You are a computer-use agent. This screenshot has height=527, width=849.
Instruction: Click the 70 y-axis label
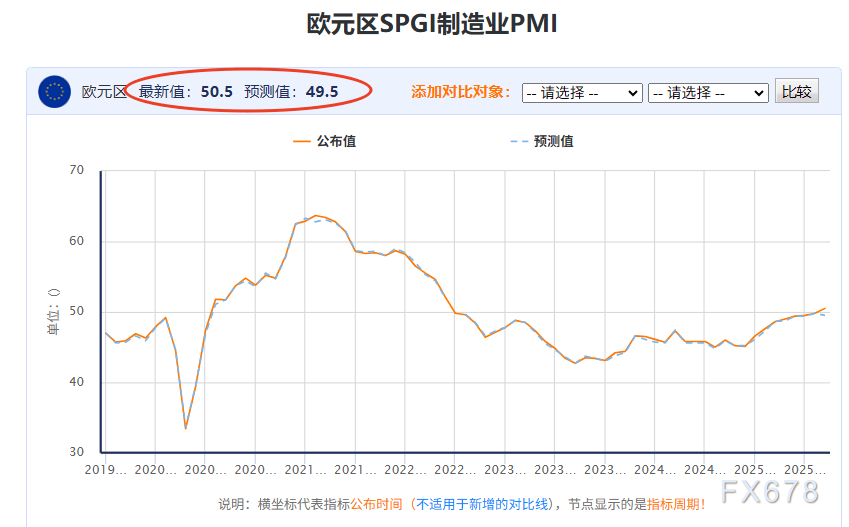pos(77,170)
